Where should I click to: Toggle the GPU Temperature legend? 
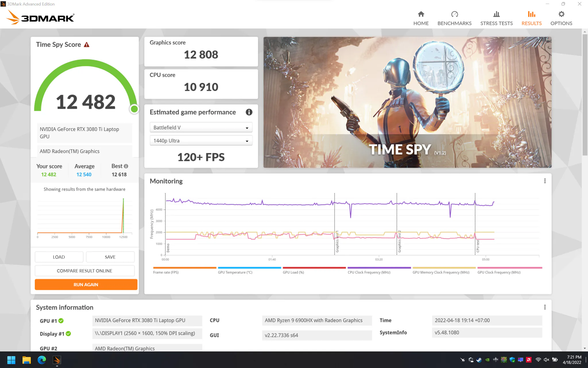(x=249, y=271)
